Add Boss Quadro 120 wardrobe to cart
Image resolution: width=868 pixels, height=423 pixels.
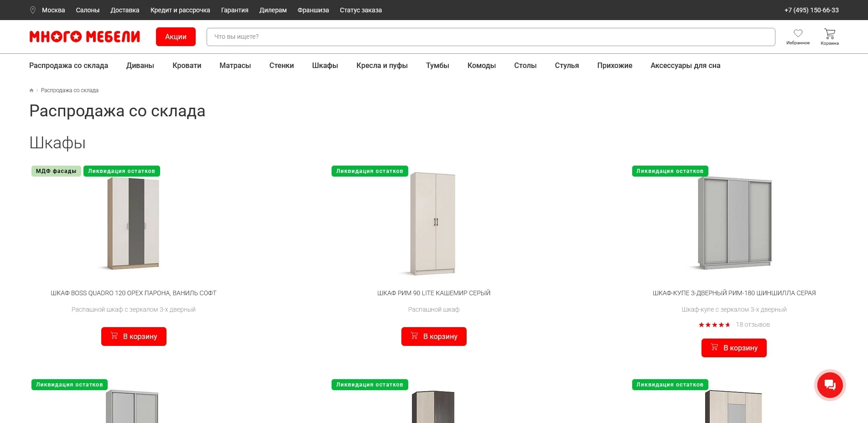pos(134,336)
